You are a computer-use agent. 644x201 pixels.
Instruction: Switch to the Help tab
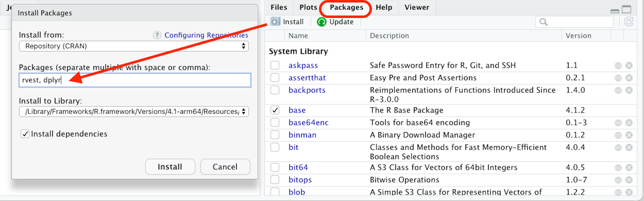click(384, 8)
